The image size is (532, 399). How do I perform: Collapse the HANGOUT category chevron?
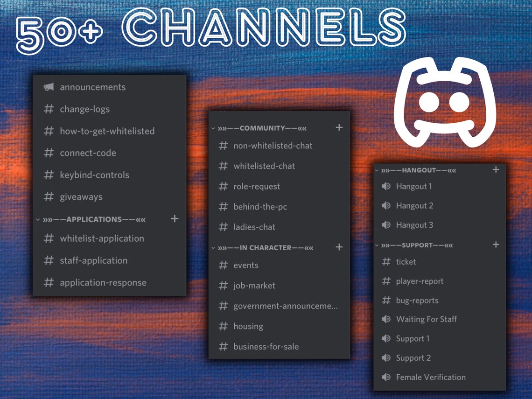point(377,170)
